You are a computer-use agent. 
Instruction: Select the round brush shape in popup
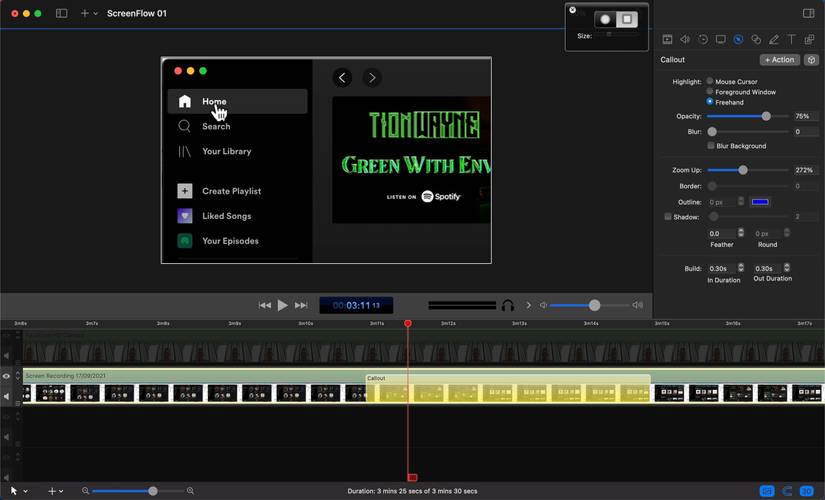click(x=605, y=19)
